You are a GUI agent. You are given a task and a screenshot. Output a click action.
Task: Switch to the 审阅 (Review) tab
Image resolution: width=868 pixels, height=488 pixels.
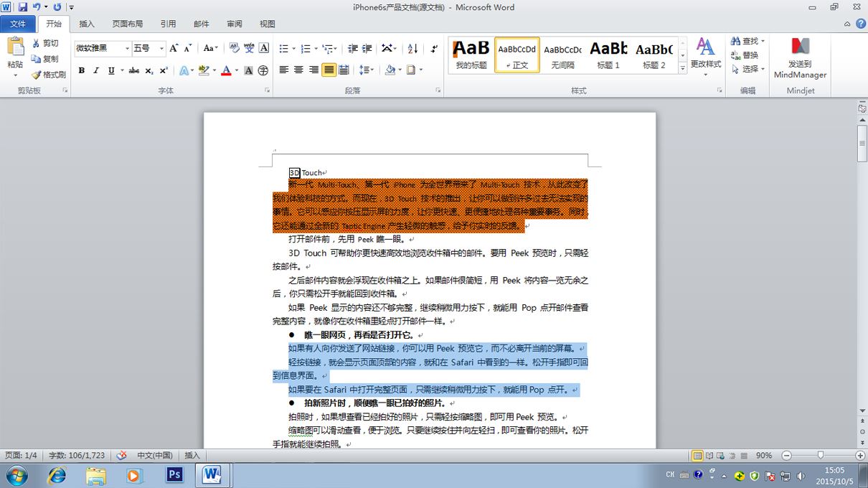click(235, 24)
